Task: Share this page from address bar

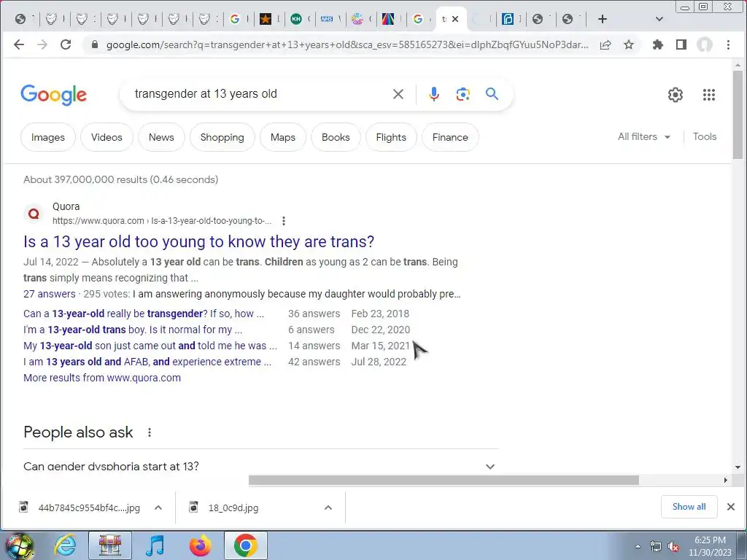Action: coord(605,44)
